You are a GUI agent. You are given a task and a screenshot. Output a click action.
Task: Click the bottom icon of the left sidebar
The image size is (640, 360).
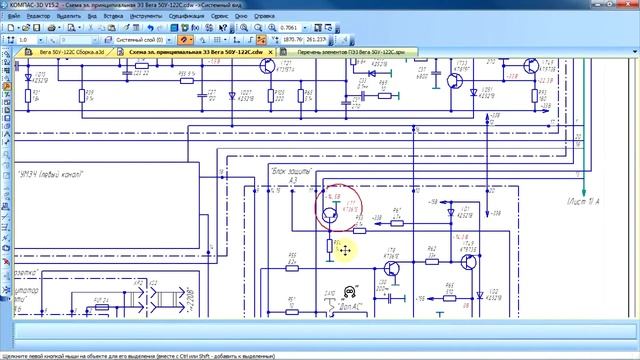coord(6,289)
